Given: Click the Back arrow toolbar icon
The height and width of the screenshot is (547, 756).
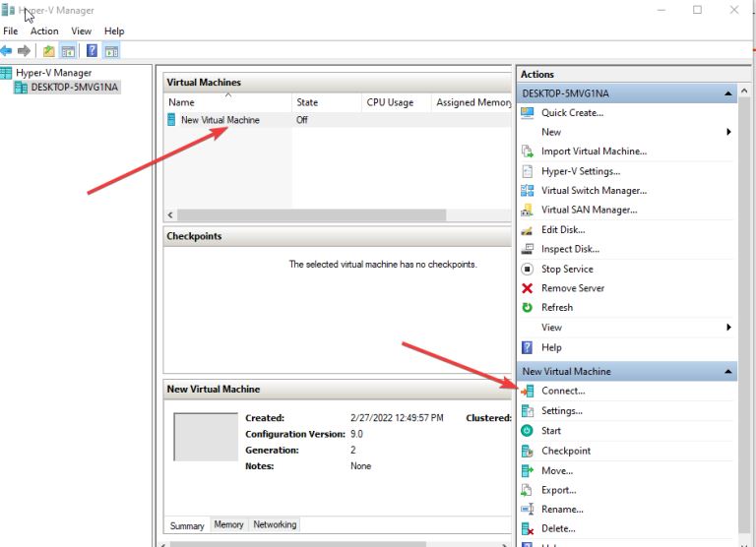Looking at the screenshot, I should 6,50.
